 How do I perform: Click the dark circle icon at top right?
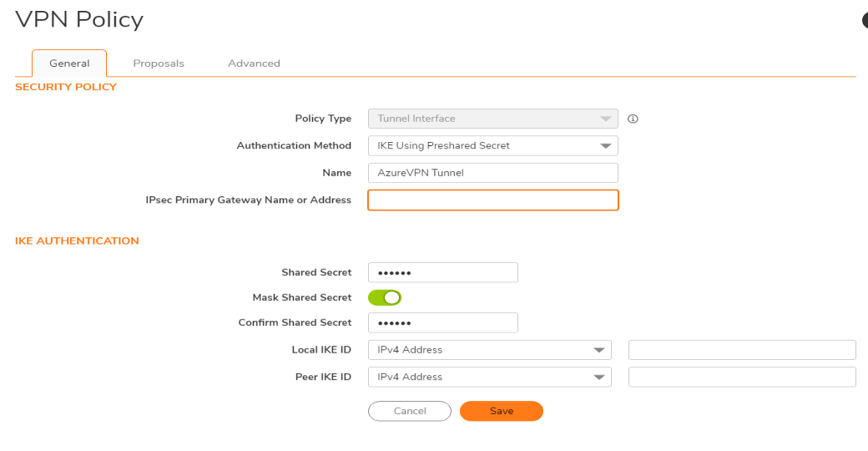pos(865,21)
